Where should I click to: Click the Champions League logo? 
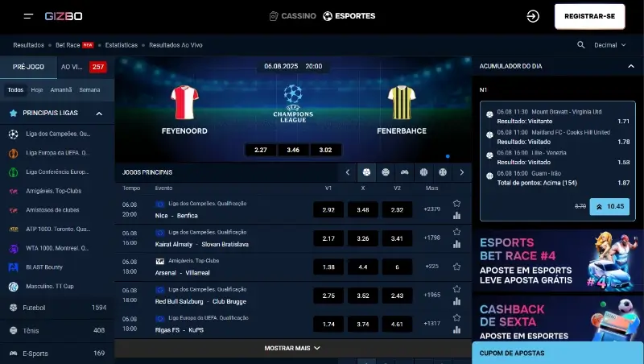293,104
